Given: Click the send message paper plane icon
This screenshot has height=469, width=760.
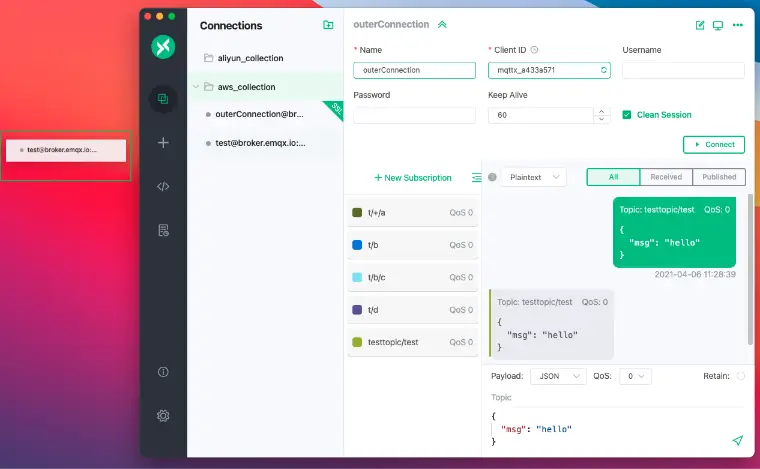Looking at the screenshot, I should point(737,440).
